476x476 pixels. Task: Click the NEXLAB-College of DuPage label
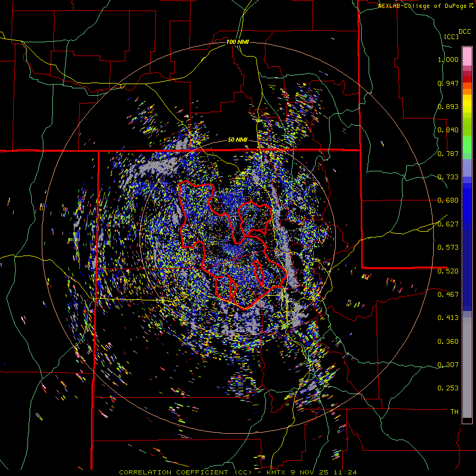click(x=423, y=6)
